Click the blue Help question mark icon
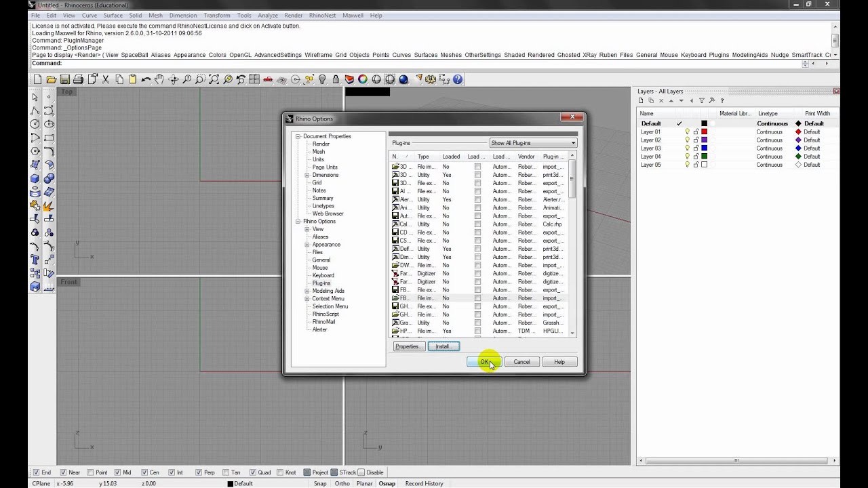Image resolution: width=868 pixels, height=488 pixels. (458, 79)
